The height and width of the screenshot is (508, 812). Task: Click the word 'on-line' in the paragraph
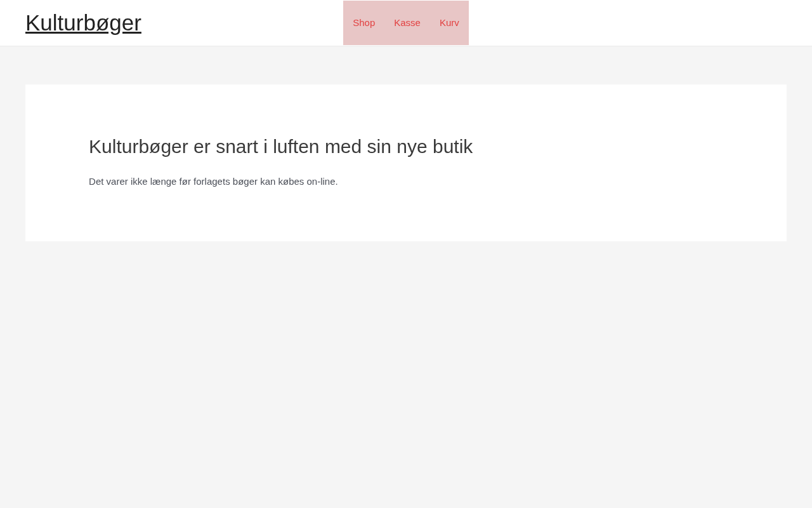322,182
